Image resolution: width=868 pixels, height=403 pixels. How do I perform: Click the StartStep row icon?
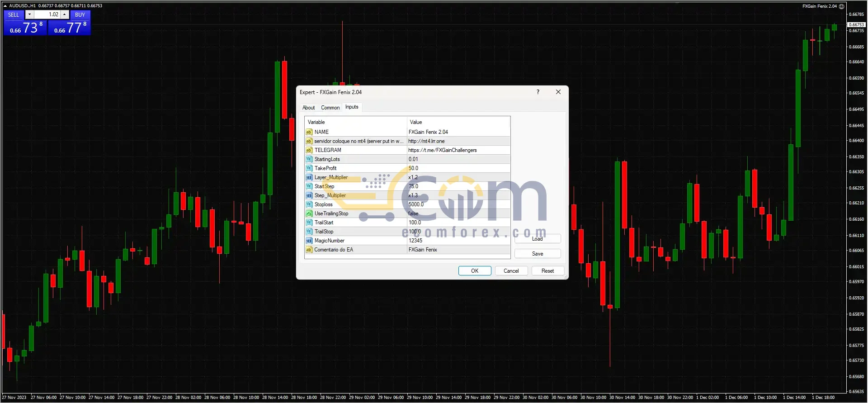coord(309,186)
